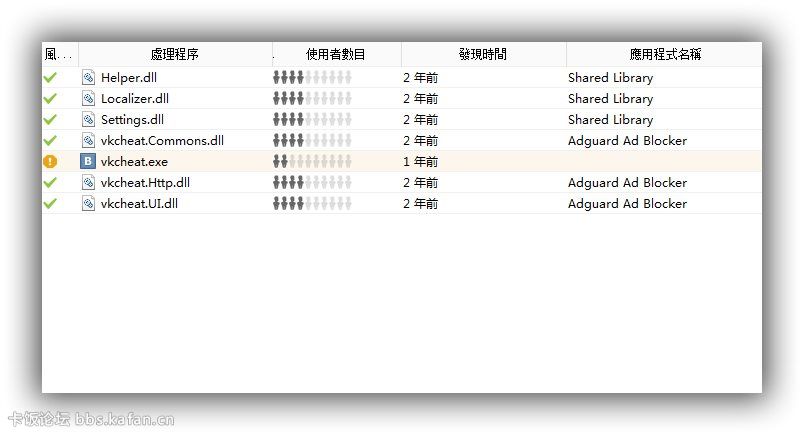Select the vkcheat.Http.dll file name
This screenshot has height=435, width=804.
[x=145, y=183]
